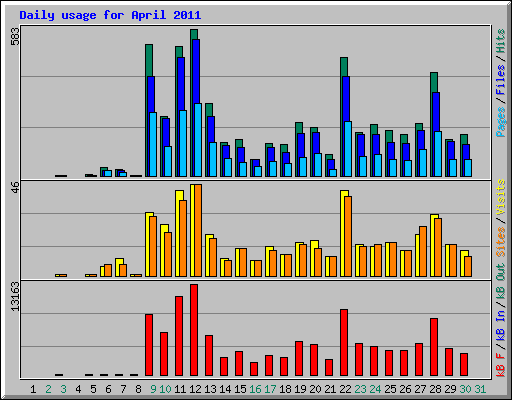
Task: Click green day label 16 on the x-axis
Action: pyautogui.click(x=255, y=389)
